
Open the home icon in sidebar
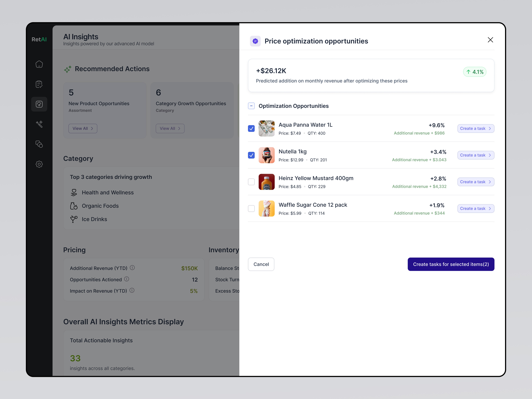point(39,64)
